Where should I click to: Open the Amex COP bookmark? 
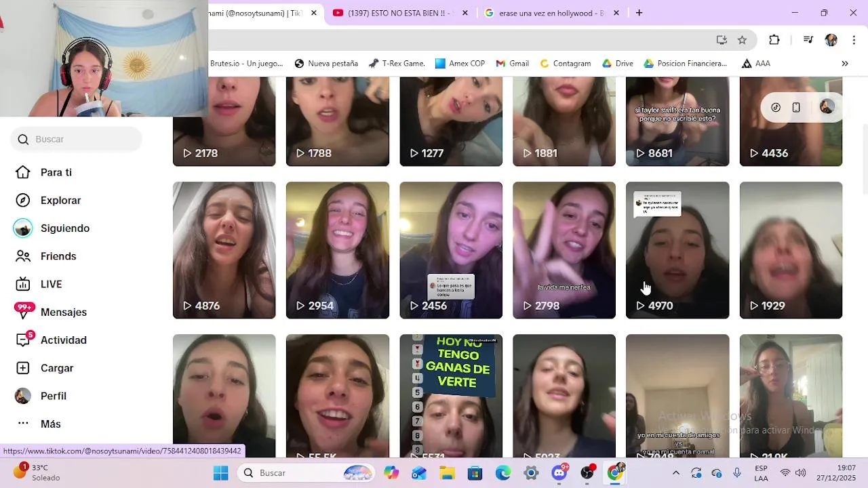[460, 63]
